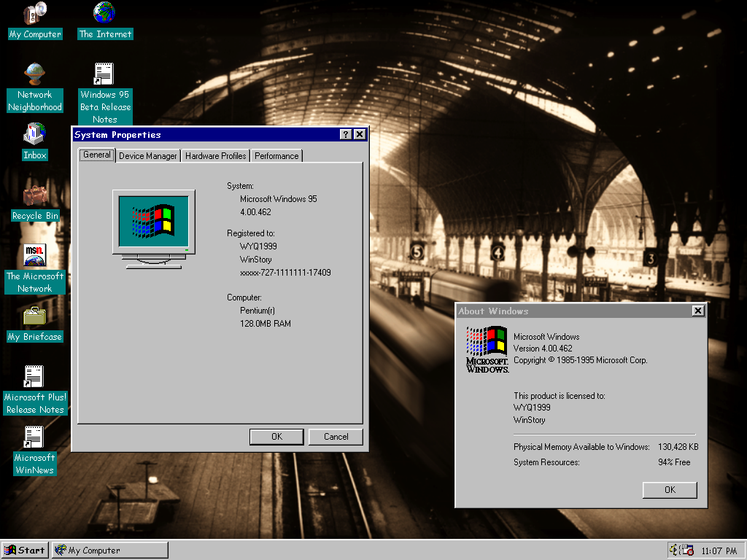Screen dimensions: 747x560
Task: Click OK in About Windows dialog
Action: (670, 490)
